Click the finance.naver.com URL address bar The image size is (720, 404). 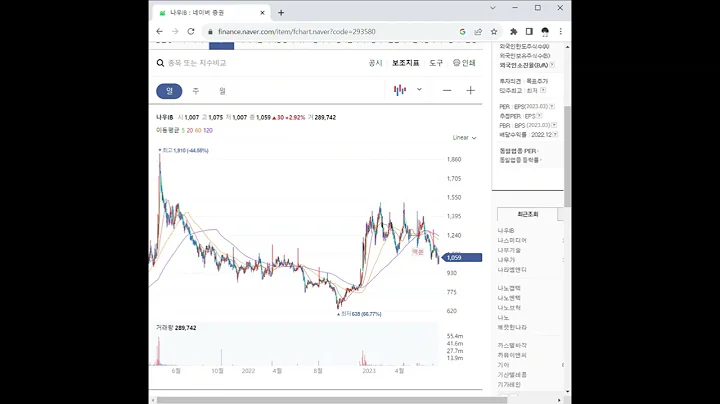pos(297,32)
